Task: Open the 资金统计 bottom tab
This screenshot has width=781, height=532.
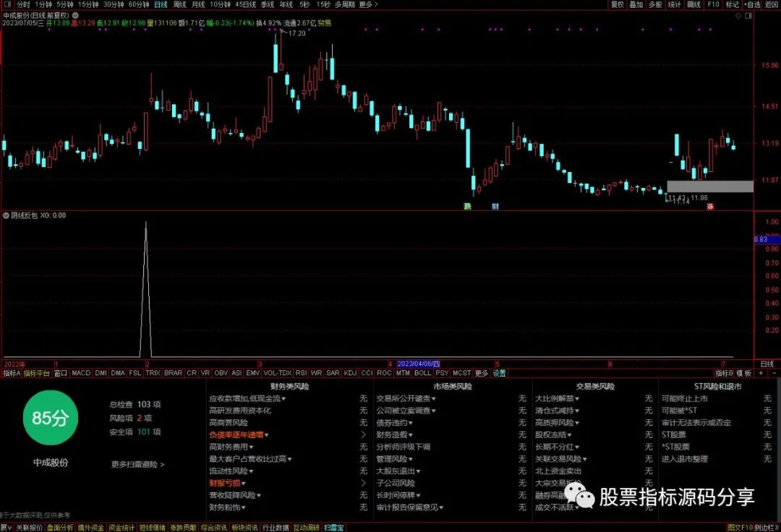Action: [x=121, y=528]
